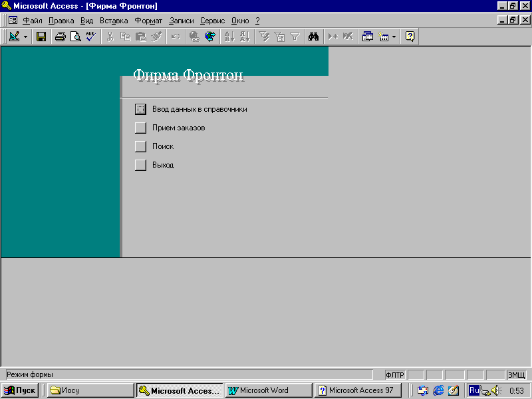Image resolution: width=532 pixels, height=399 pixels.
Task: Open Office Assistant help icon
Action: [410, 37]
